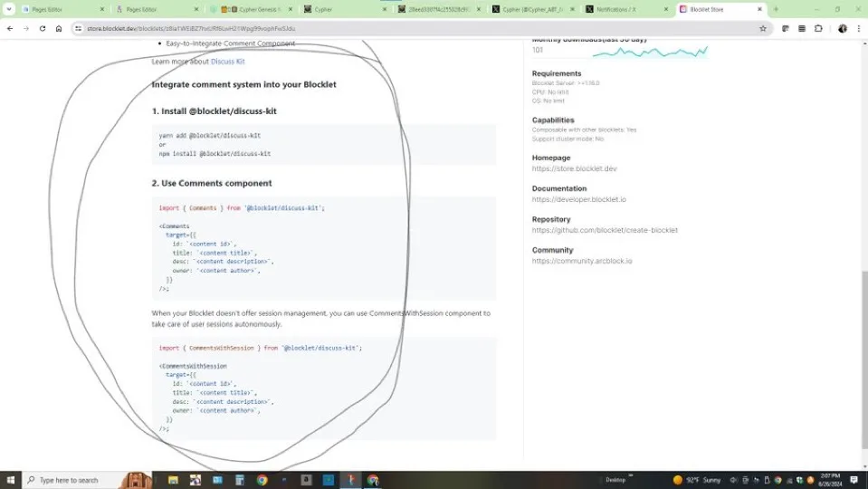Click the Windows taskbar search box
The height and width of the screenshot is (489, 868).
click(88, 480)
